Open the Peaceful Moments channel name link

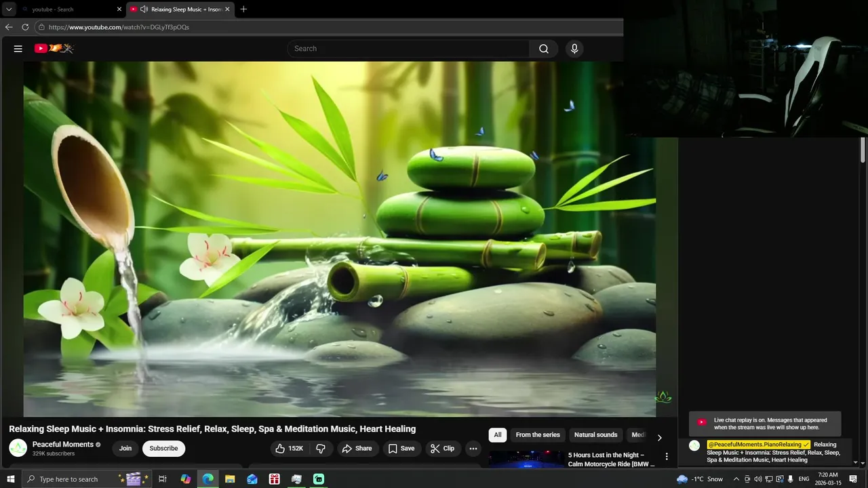click(63, 445)
